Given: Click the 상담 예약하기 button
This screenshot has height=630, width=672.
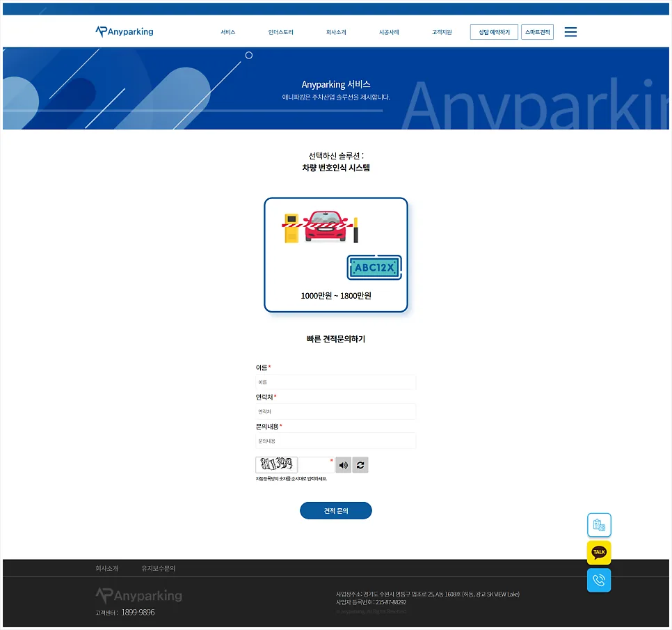Looking at the screenshot, I should (494, 32).
